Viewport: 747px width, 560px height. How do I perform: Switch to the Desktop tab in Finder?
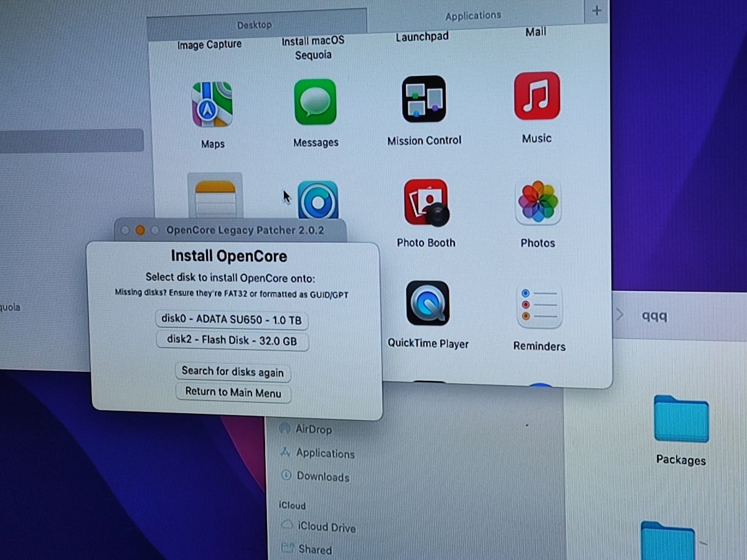tap(255, 25)
